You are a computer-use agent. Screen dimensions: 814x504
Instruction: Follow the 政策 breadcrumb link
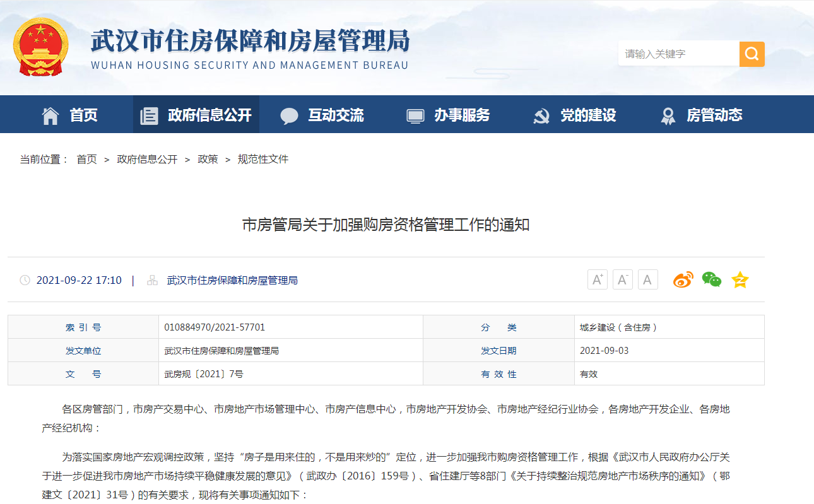(x=208, y=159)
